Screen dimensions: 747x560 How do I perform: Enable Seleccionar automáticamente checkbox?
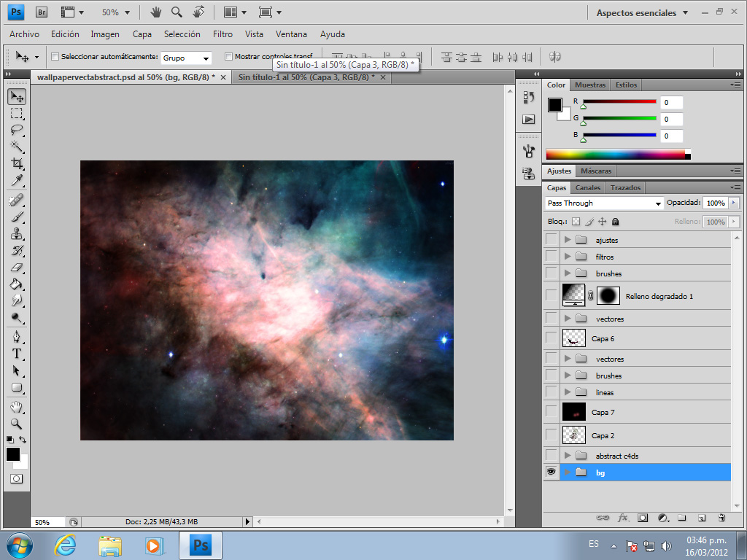point(55,57)
